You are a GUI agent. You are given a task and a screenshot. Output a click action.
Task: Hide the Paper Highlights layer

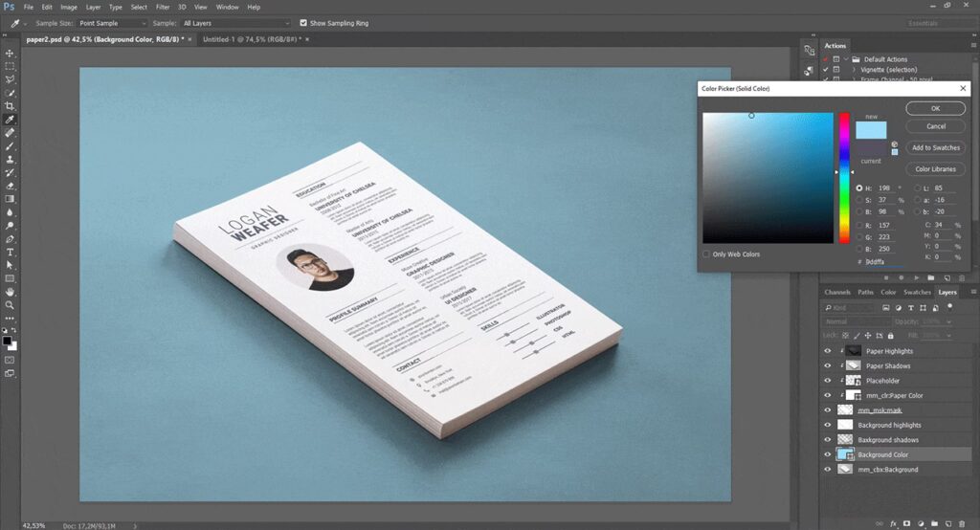point(828,351)
